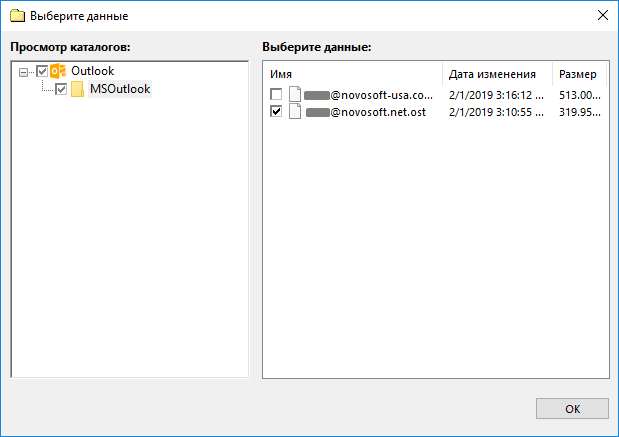Click the folder icon in title bar
619x437 pixels.
pos(16,16)
